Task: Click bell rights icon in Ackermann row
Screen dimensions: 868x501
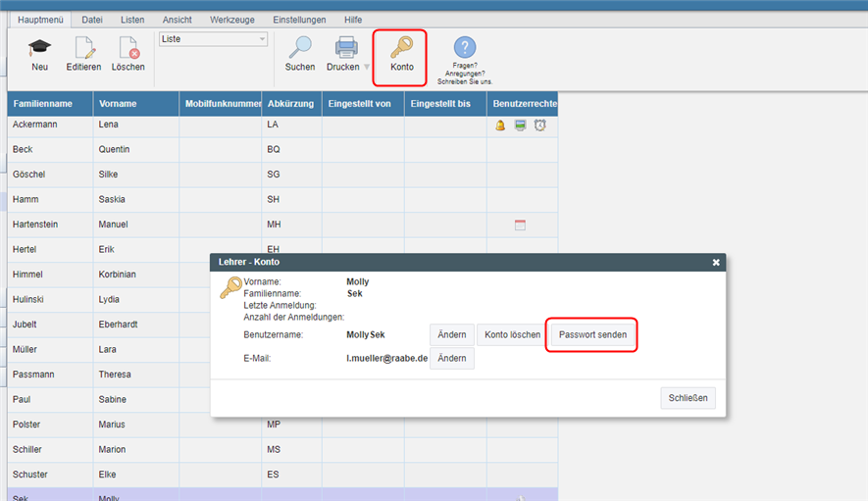Action: pos(500,125)
